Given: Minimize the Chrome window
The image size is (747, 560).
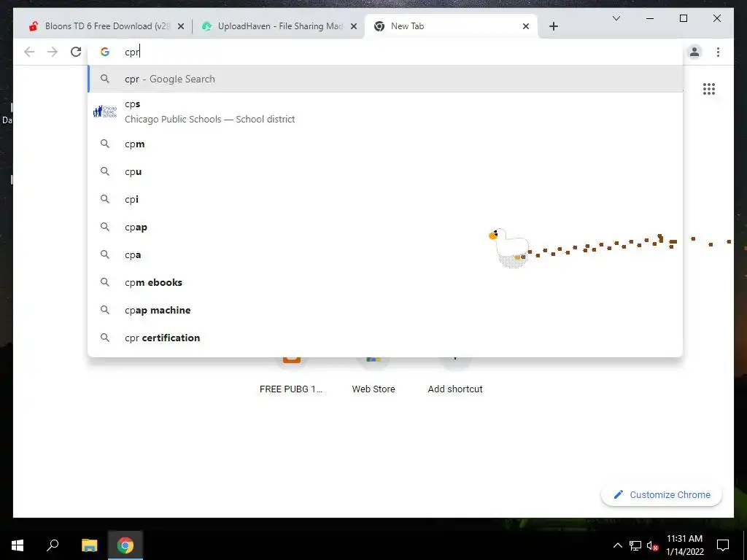Looking at the screenshot, I should coord(650,18).
